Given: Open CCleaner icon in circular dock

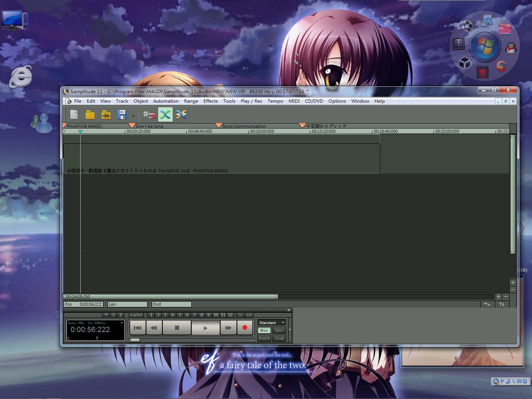Looking at the screenshot, I should [502, 66].
